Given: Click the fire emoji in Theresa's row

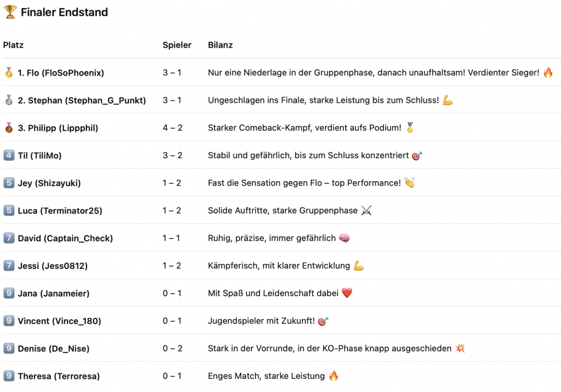Looking at the screenshot, I should [x=333, y=376].
